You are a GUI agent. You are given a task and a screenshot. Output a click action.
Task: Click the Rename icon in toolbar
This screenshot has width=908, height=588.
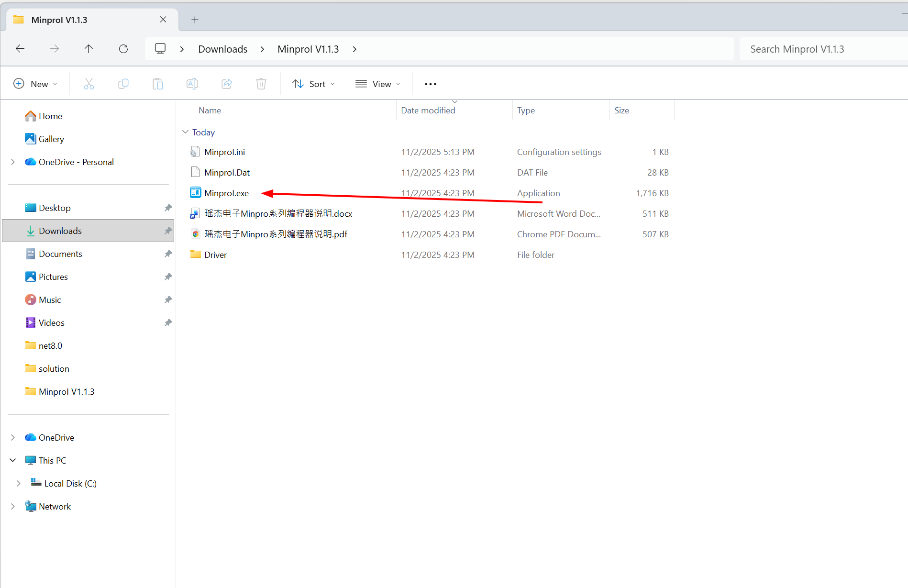(x=192, y=84)
